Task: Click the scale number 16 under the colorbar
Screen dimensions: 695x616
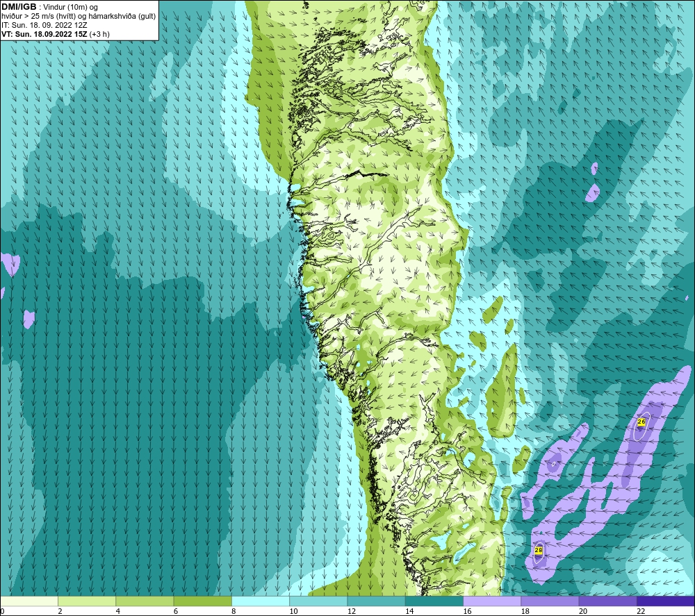Action: (x=467, y=611)
